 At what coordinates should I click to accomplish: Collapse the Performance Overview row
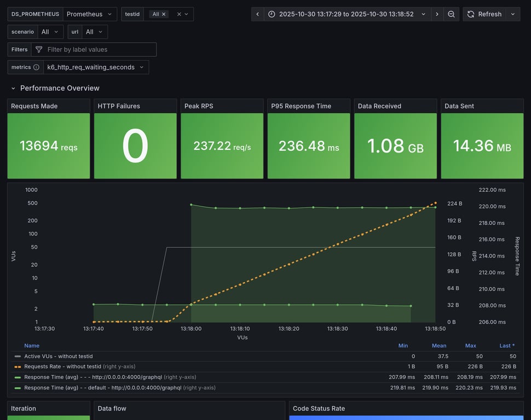pos(14,88)
